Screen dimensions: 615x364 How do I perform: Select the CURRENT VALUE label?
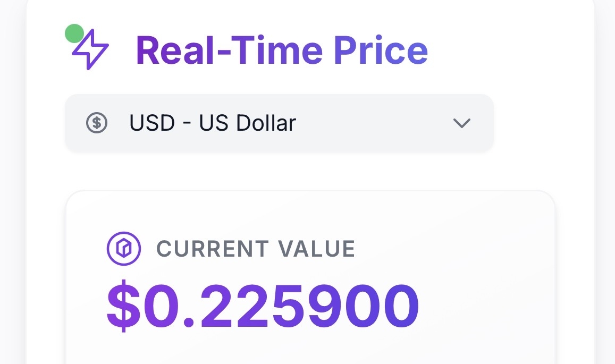[x=256, y=249]
